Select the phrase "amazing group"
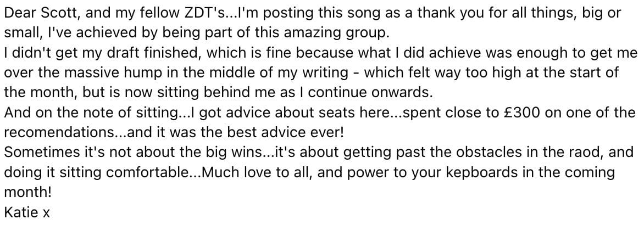The width and height of the screenshot is (644, 225). [x=341, y=33]
